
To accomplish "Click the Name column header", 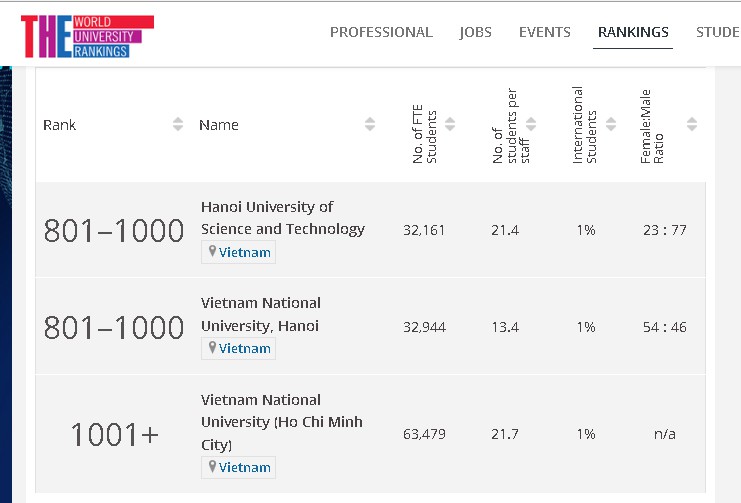I will 219,125.
